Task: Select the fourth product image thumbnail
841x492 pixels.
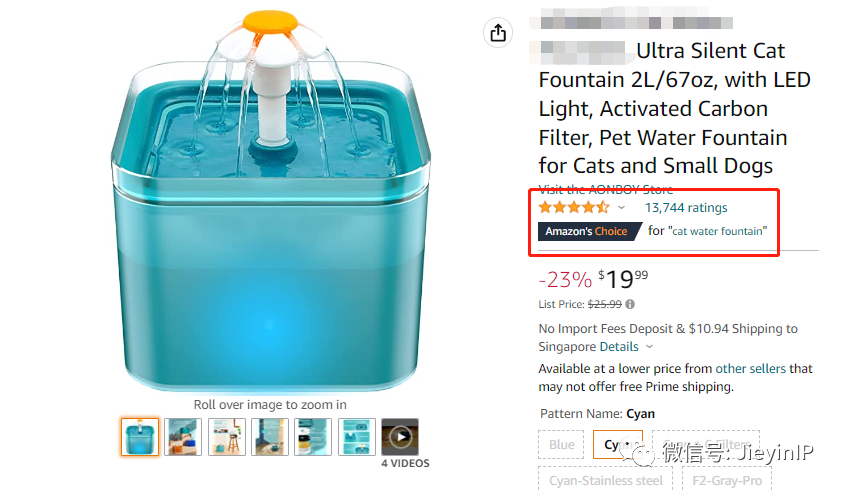Action: click(270, 437)
